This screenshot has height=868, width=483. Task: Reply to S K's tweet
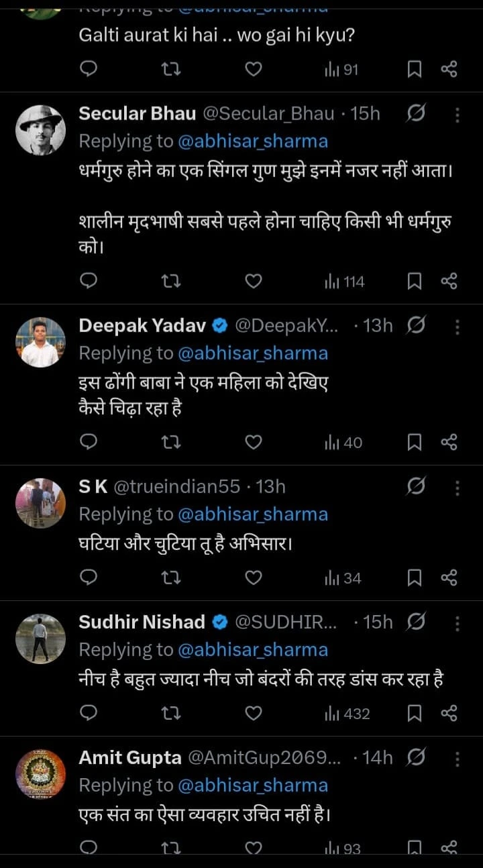click(x=89, y=578)
